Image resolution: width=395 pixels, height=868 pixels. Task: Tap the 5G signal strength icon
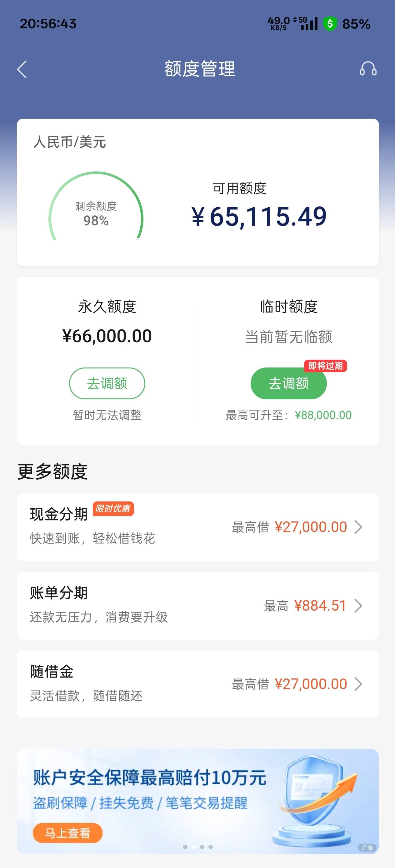coord(309,24)
